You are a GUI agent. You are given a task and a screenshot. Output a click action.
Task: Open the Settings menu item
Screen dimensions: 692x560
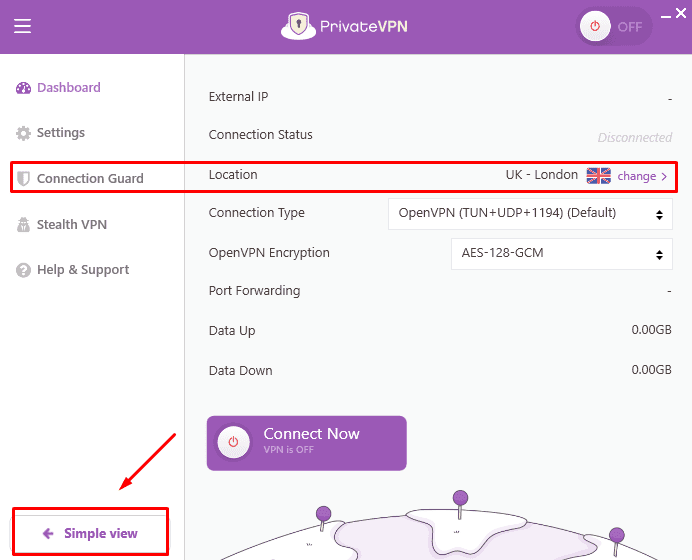pos(60,133)
